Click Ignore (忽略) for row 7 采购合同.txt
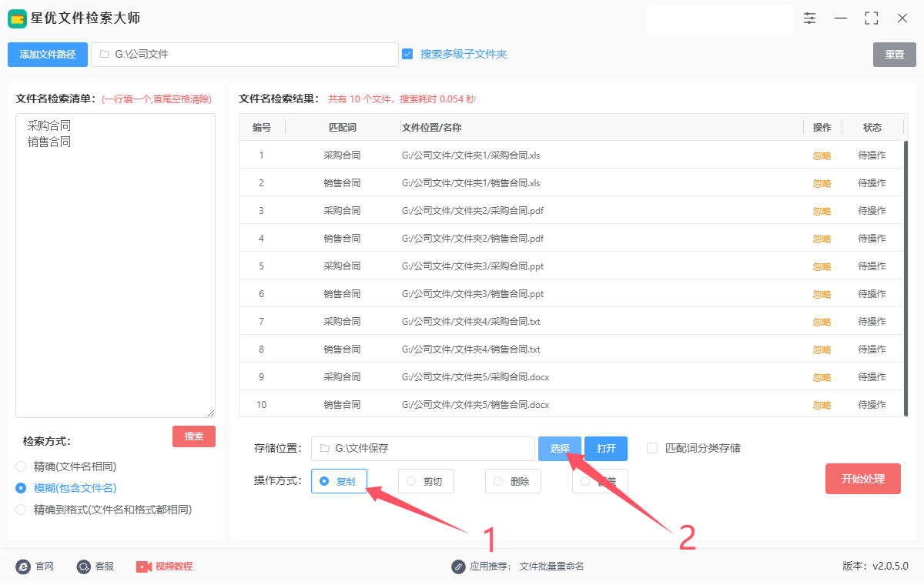This screenshot has width=924, height=585. pyautogui.click(x=822, y=322)
